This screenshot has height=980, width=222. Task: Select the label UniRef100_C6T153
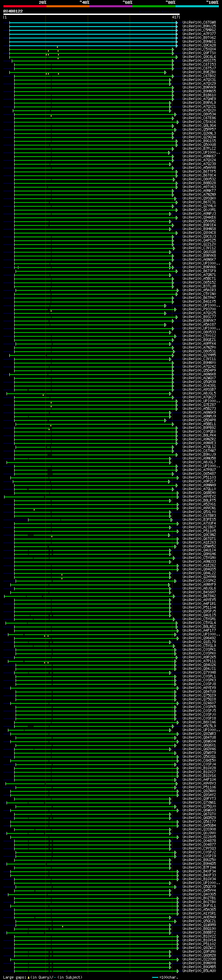(199, 64)
